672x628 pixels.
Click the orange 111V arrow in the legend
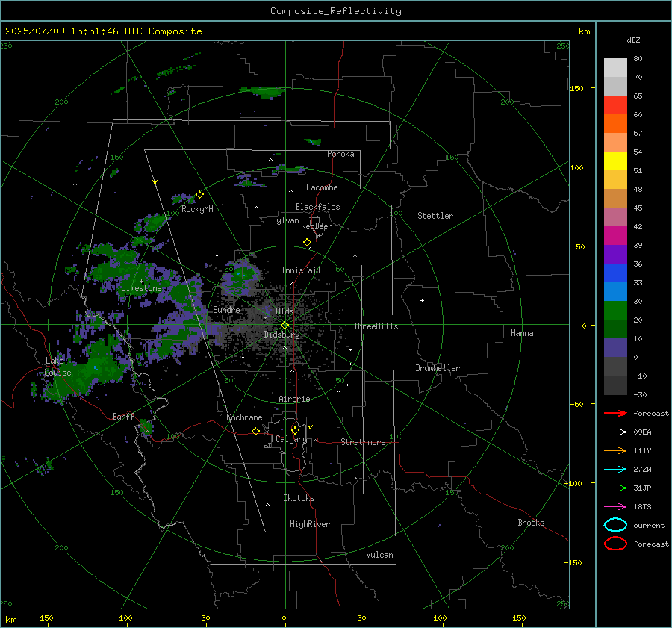615,450
